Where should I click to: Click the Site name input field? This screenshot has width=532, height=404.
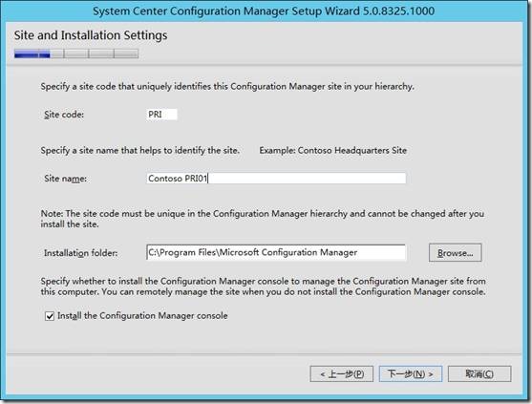click(276, 178)
